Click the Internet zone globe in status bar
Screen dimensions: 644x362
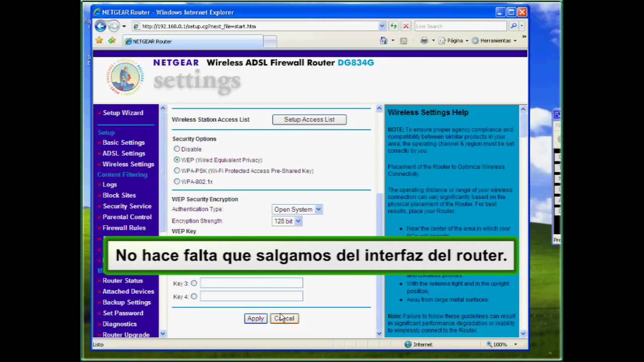pyautogui.click(x=408, y=344)
